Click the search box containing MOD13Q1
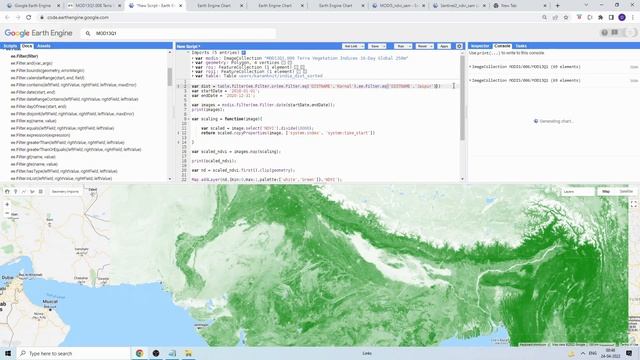This screenshot has height=360, width=640. click(x=178, y=33)
